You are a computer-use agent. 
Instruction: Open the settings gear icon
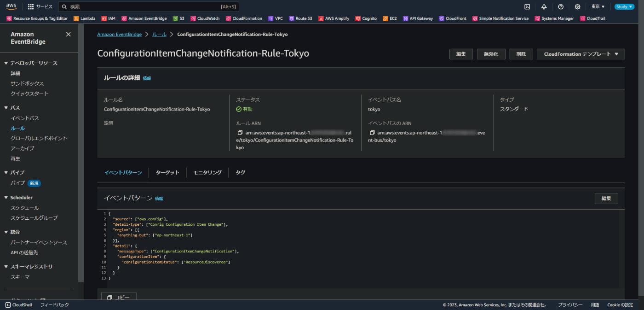(x=577, y=6)
